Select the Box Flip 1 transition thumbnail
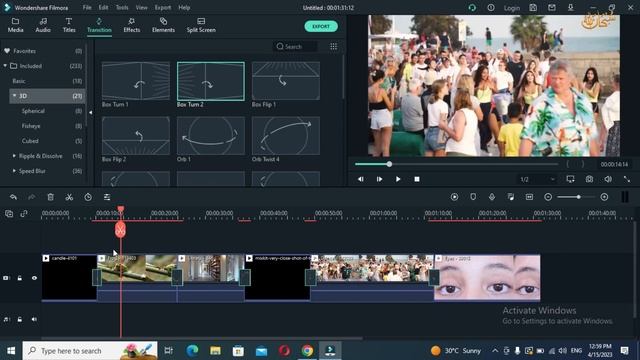Viewport: 640px width, 360px height. (286, 81)
